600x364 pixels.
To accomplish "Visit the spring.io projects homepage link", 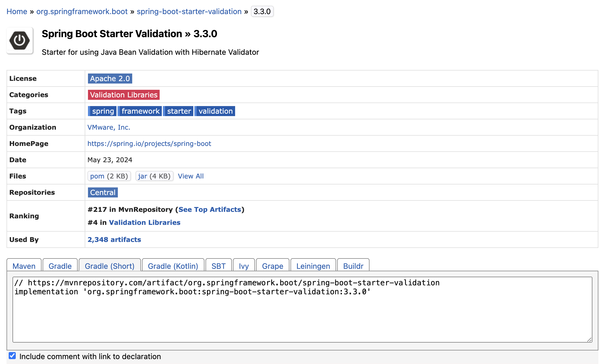I will click(149, 143).
